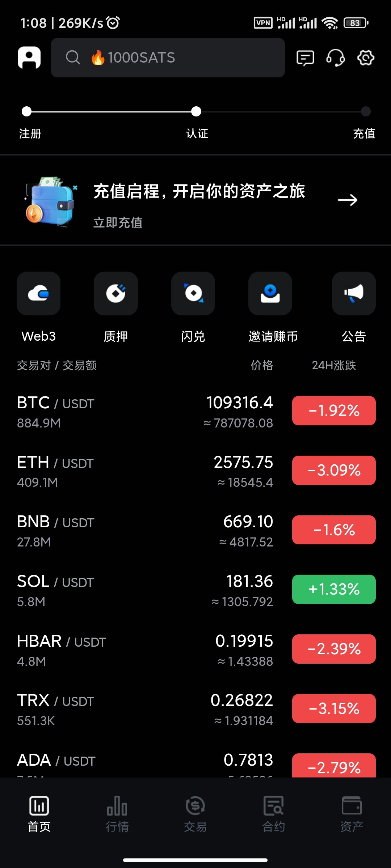Open the 闪兑 flash swap icon

(x=193, y=293)
